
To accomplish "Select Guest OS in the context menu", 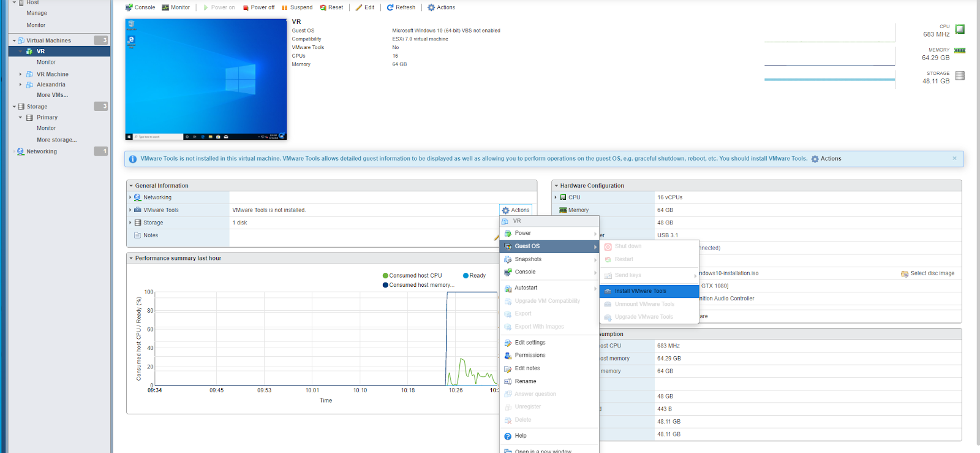I will [x=549, y=246].
